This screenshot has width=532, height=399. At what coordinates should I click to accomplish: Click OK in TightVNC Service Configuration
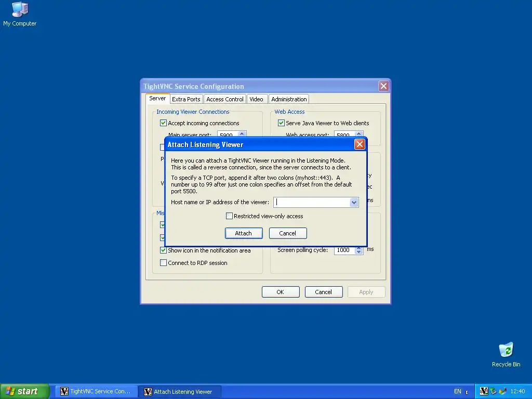coord(281,292)
